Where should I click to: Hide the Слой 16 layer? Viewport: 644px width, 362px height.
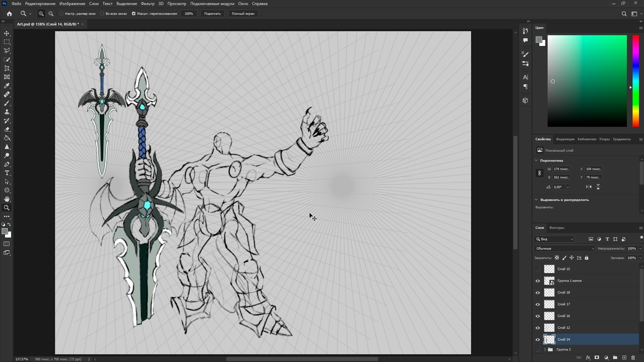click(x=538, y=316)
